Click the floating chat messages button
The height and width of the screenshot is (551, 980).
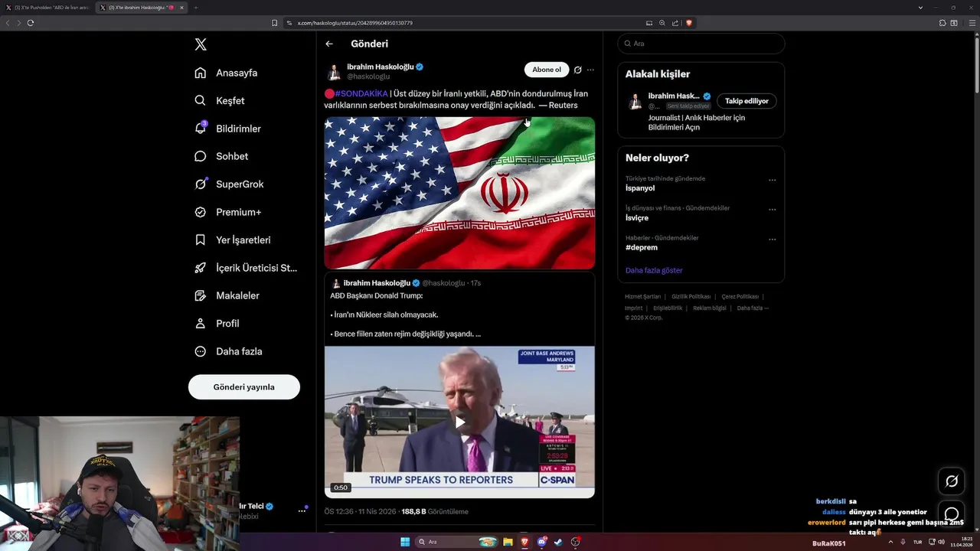(952, 514)
